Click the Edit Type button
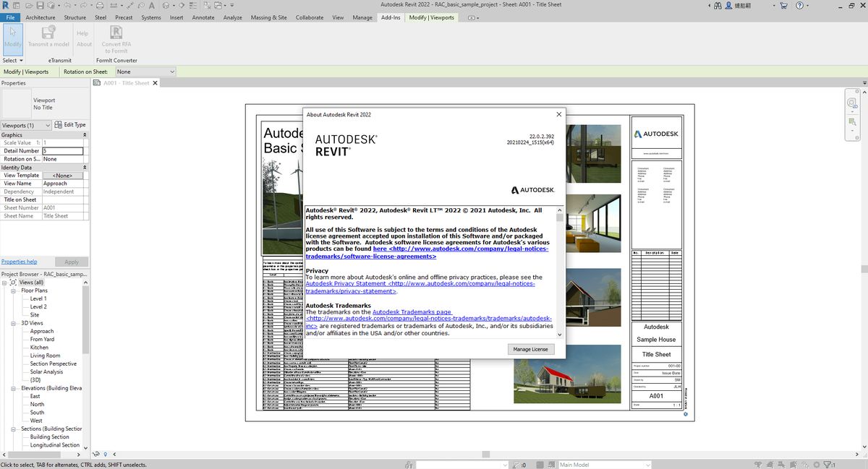 pyautogui.click(x=70, y=124)
